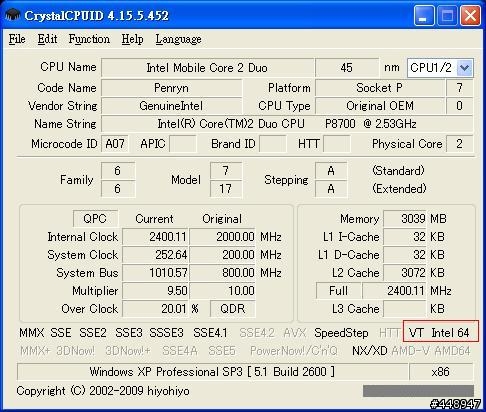Click the Intel 64 feature label
Viewport: 486px width, 412px height.
450,333
